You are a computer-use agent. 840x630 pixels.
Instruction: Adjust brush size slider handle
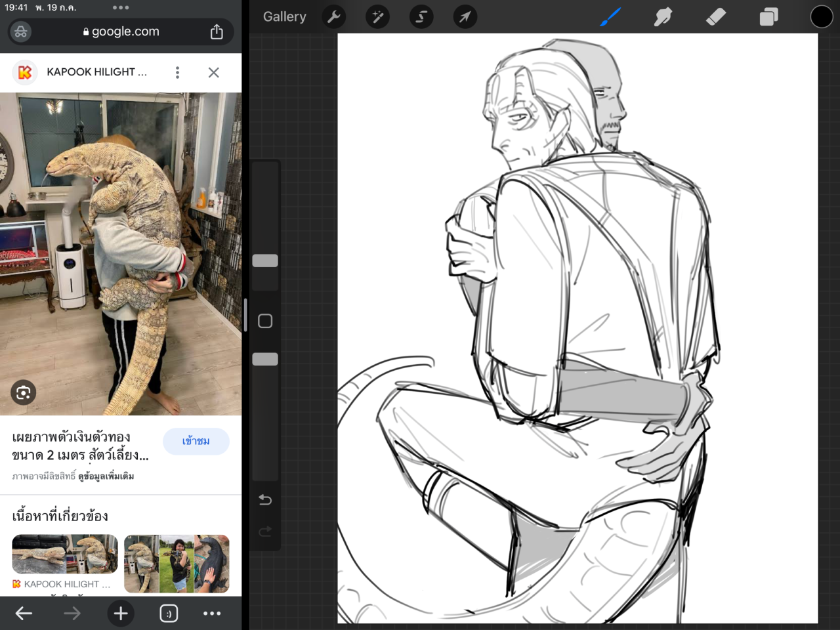[265, 261]
